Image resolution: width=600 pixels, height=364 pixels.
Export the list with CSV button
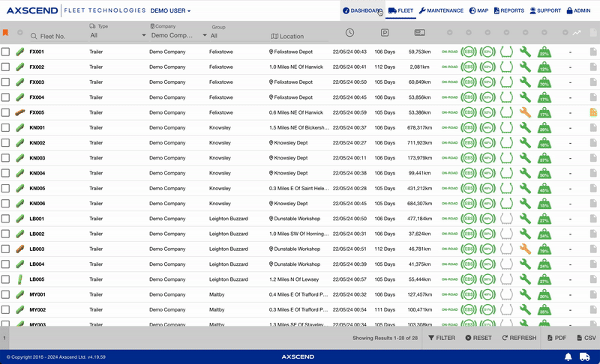tap(585, 338)
